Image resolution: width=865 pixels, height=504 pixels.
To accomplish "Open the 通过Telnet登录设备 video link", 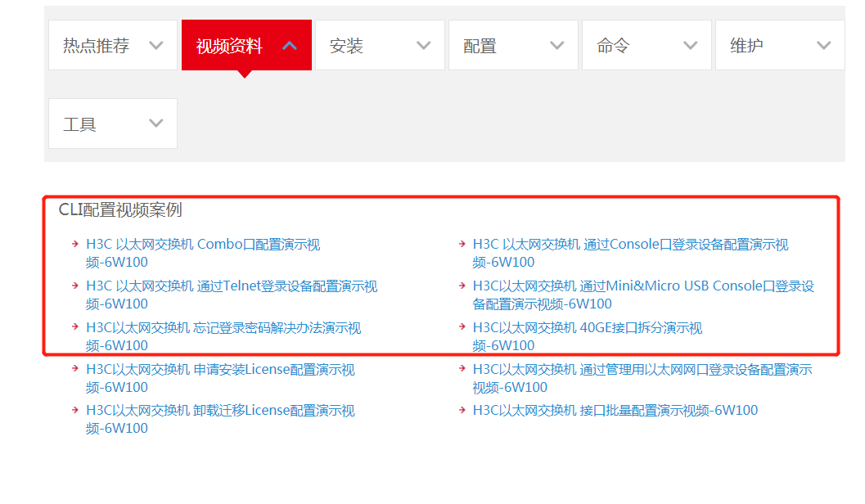I will point(232,295).
